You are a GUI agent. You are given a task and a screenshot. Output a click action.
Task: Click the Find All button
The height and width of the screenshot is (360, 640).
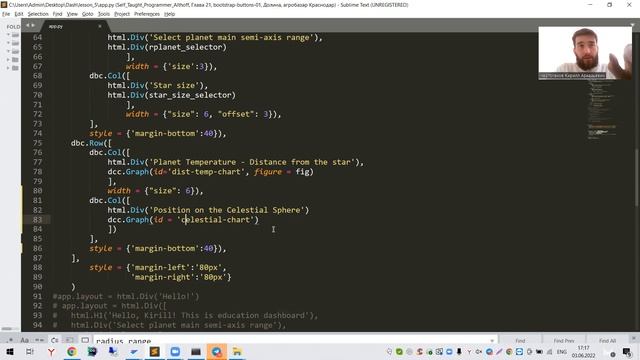point(607,340)
